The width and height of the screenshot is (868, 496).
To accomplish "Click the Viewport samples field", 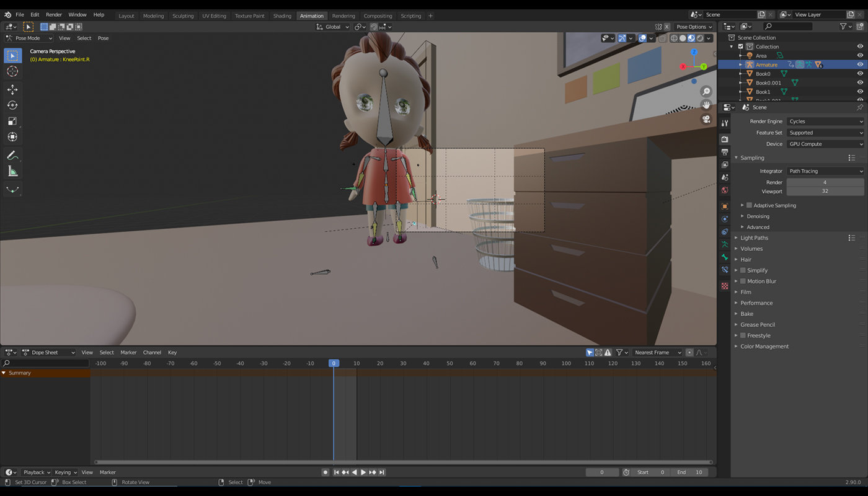I will point(825,192).
